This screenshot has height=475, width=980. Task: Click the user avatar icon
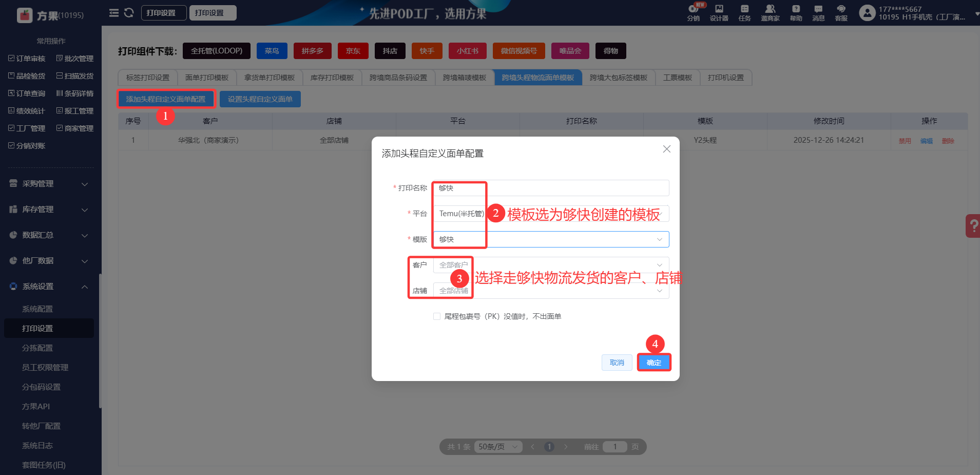(x=867, y=13)
